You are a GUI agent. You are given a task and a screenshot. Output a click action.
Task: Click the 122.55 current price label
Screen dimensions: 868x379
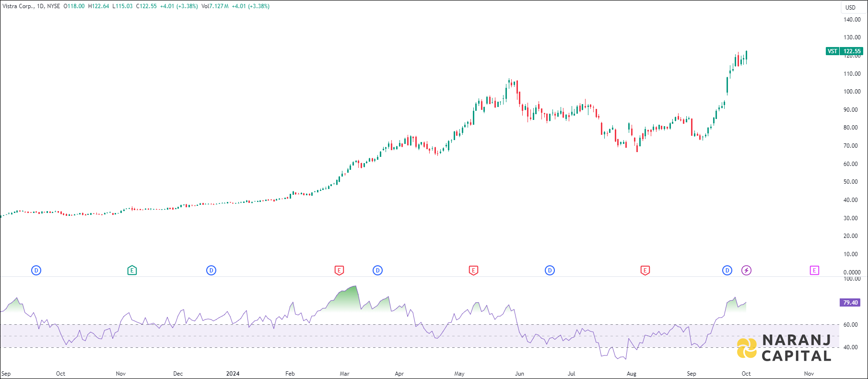(x=852, y=51)
